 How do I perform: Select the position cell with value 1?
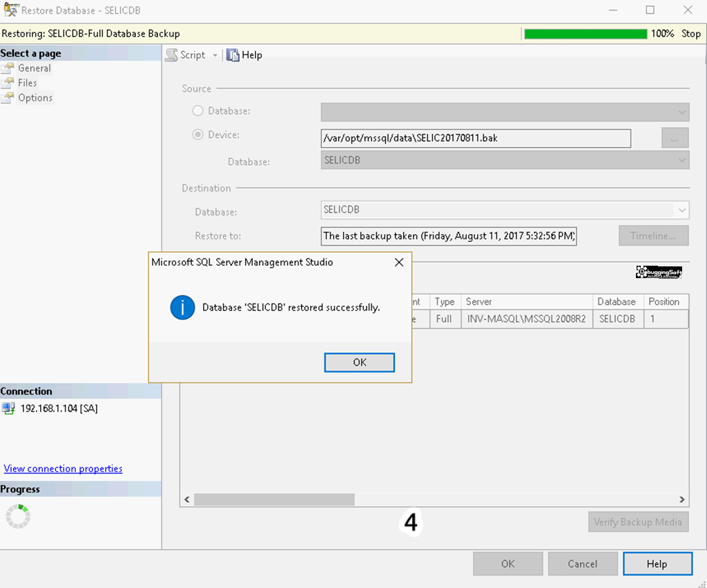tap(666, 319)
